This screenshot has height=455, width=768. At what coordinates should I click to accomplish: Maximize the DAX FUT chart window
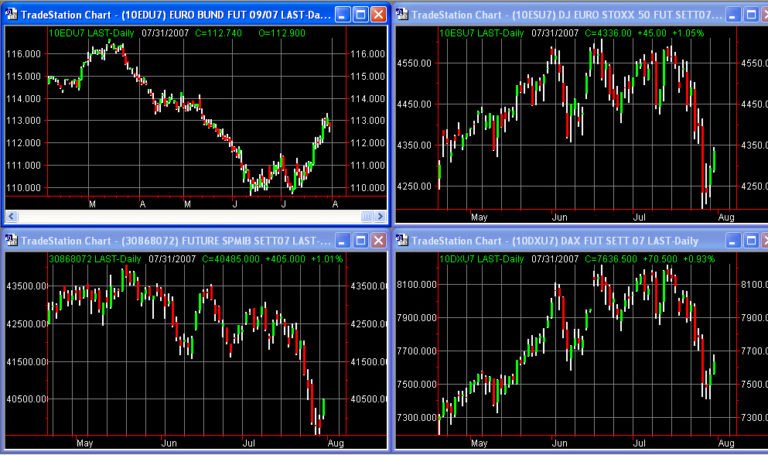[738, 241]
